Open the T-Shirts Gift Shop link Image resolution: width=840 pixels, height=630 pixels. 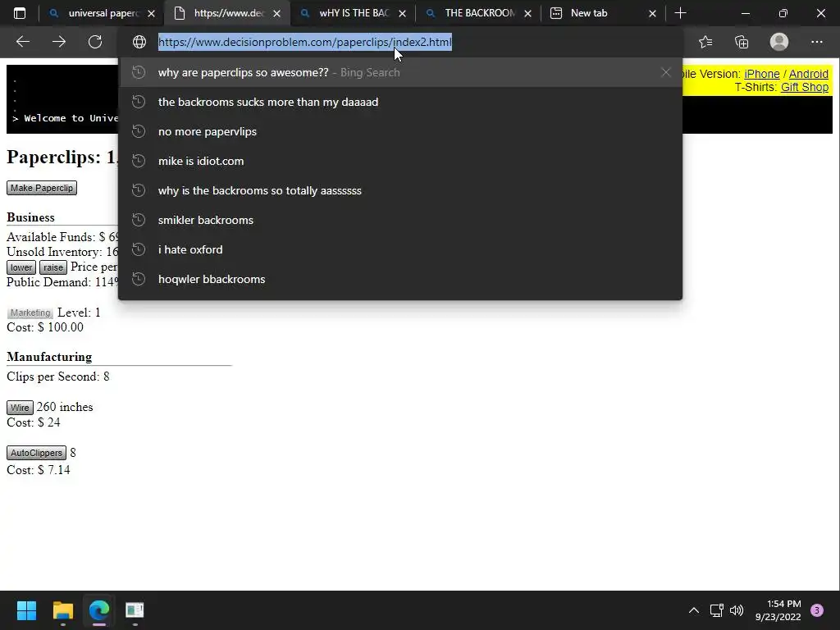(x=805, y=87)
